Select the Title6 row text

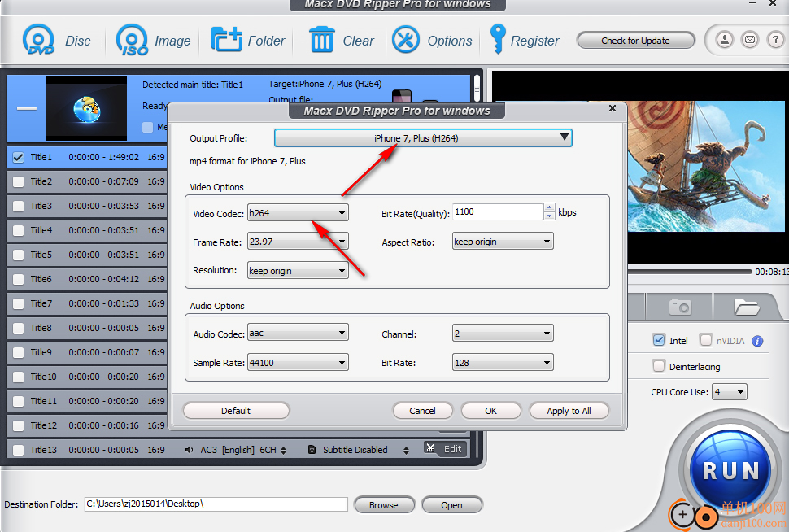tap(41, 279)
